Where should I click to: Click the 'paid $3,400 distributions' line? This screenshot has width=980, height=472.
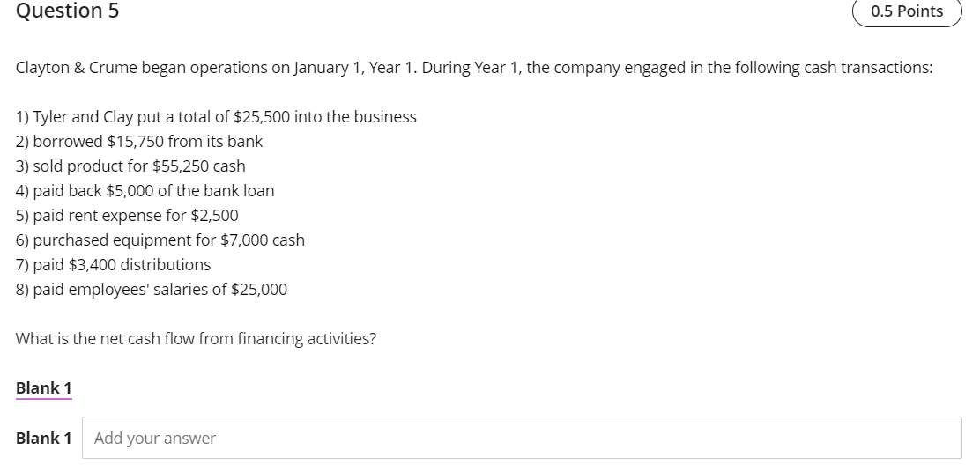point(113,265)
